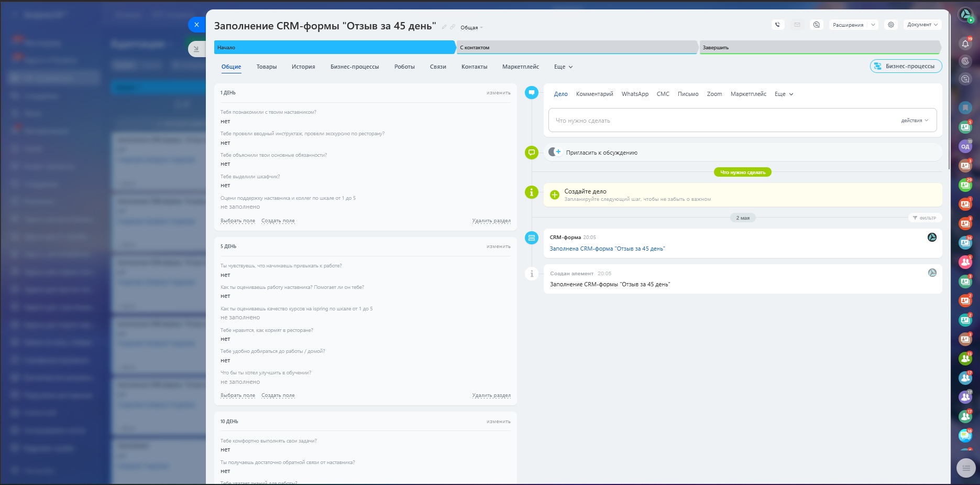Copy link using chain icon beside title
980x485 pixels.
click(x=453, y=27)
